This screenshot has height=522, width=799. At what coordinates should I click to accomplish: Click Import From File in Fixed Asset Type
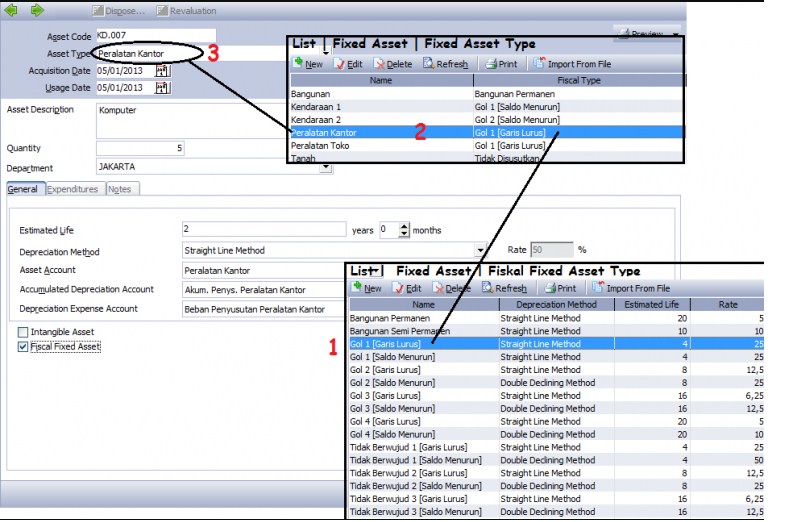[573, 64]
